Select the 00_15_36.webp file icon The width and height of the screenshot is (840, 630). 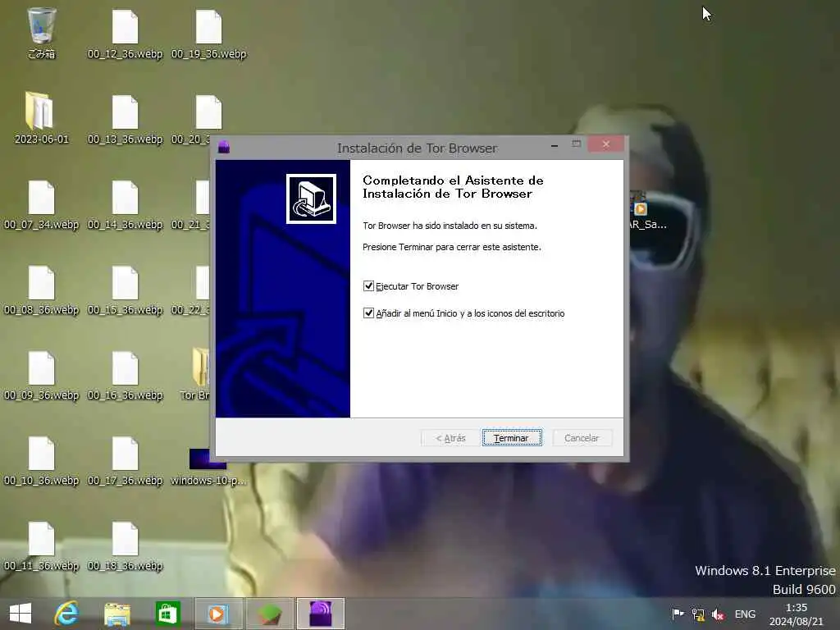point(125,290)
